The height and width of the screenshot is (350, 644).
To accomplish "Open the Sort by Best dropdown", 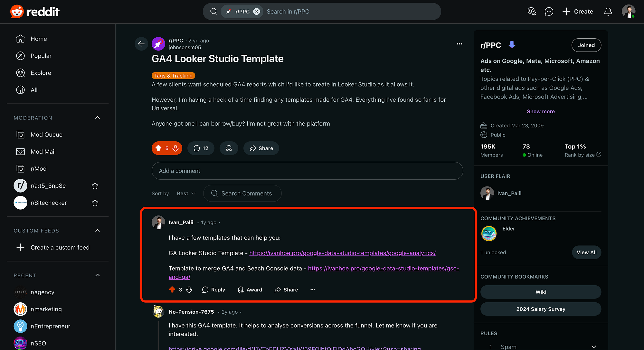I will [x=186, y=194].
